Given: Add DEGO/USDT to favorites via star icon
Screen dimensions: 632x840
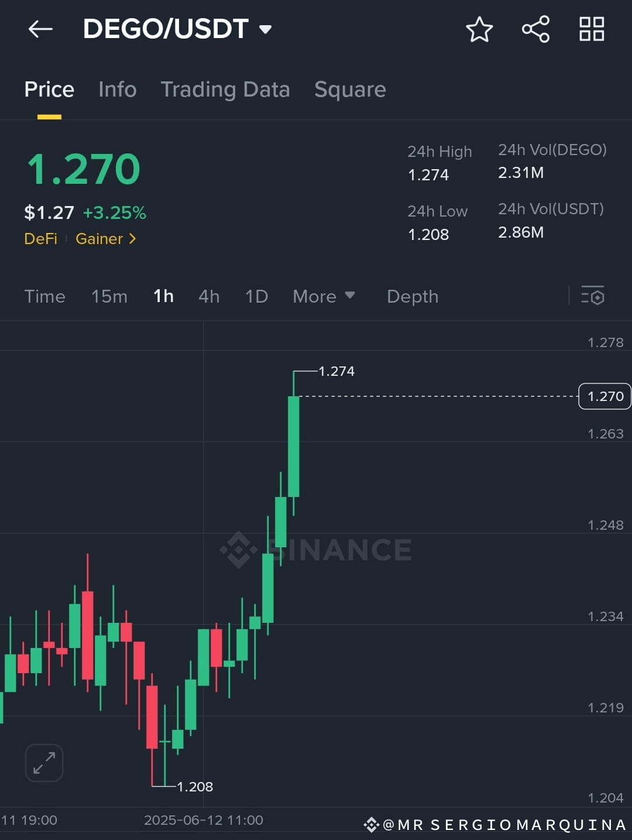Looking at the screenshot, I should (479, 29).
